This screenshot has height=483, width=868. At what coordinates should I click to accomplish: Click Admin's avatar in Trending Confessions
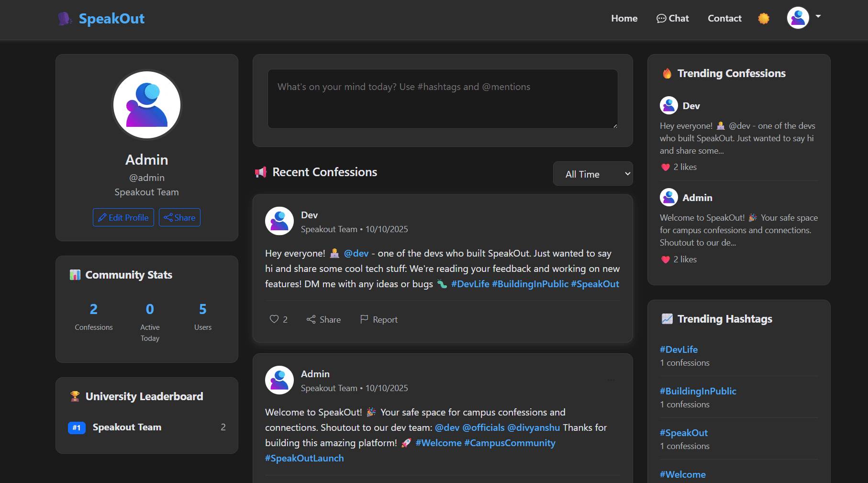668,197
